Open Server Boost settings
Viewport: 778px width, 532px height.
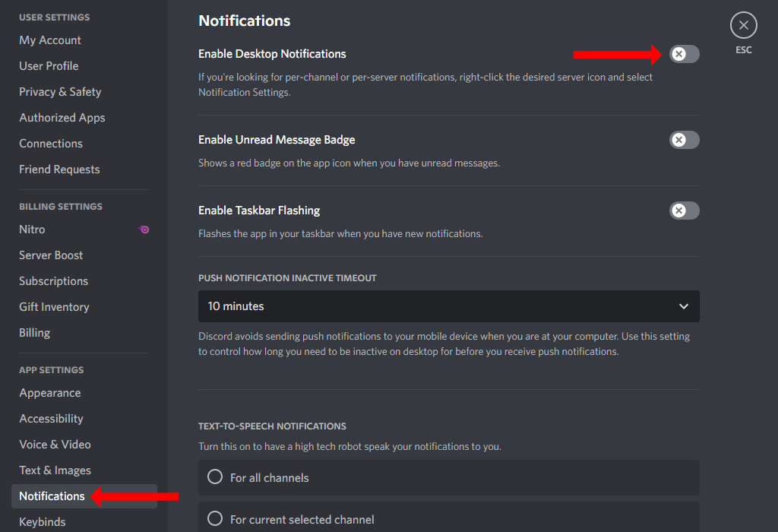click(x=51, y=255)
